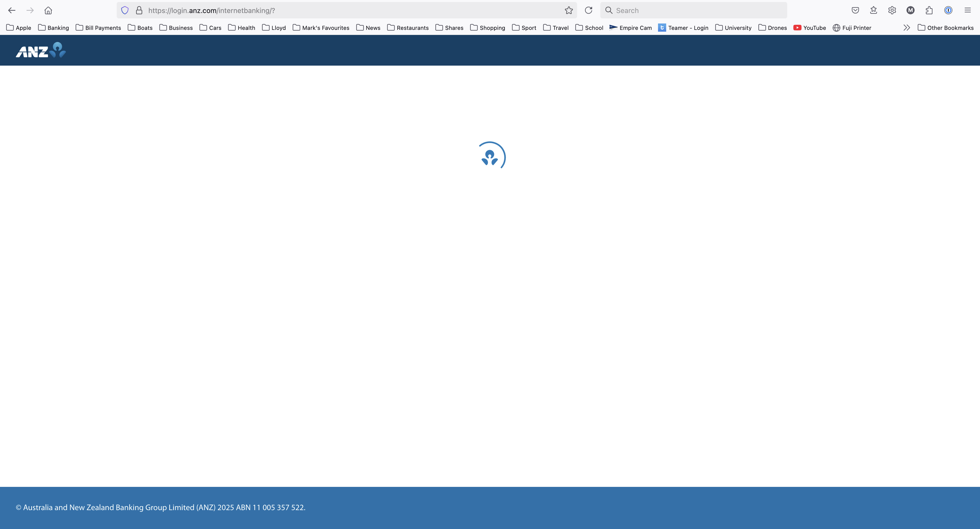Open the Bill Payments bookmarks folder
The image size is (980, 529).
(98, 28)
